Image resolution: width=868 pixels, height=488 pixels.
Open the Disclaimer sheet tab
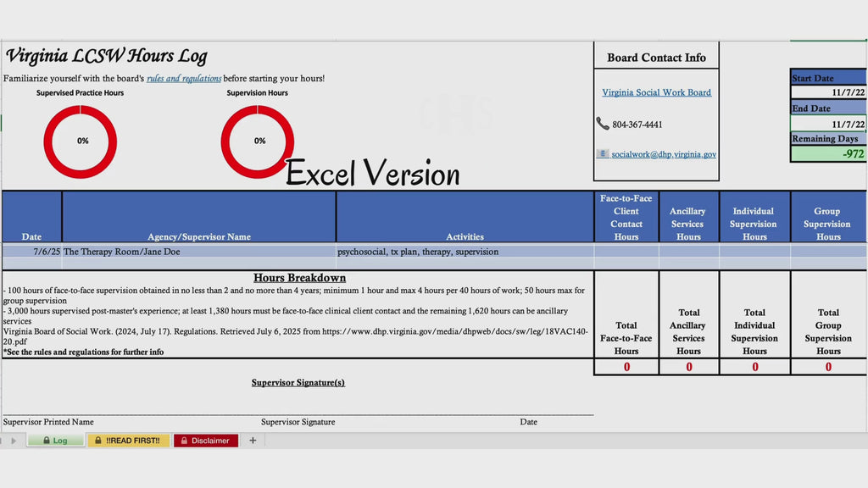click(206, 441)
